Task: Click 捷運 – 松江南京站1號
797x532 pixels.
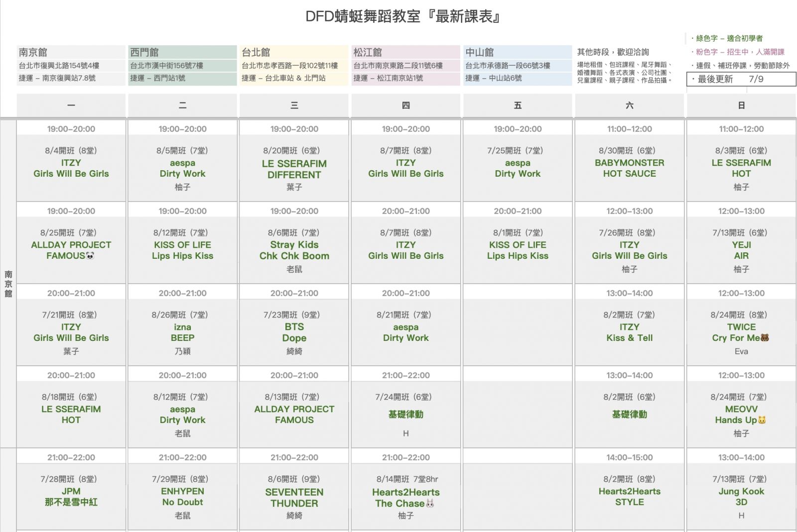Action: pyautogui.click(x=388, y=78)
